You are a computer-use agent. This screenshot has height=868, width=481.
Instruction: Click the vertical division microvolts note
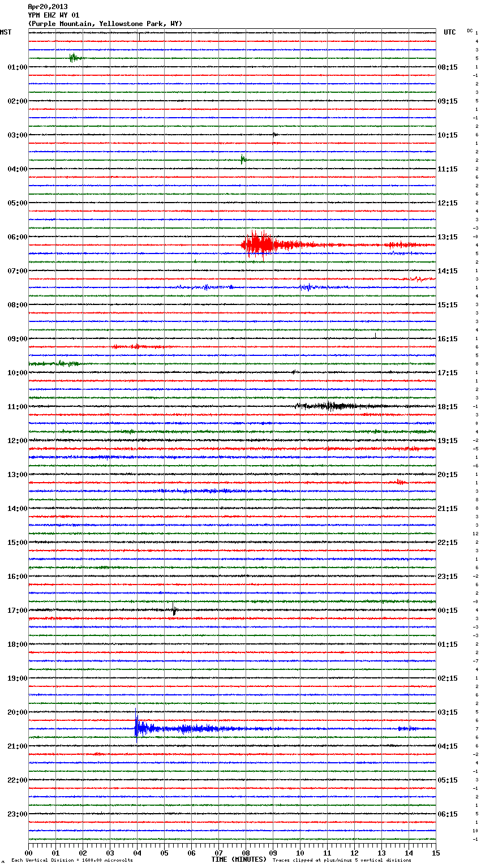tap(72, 860)
